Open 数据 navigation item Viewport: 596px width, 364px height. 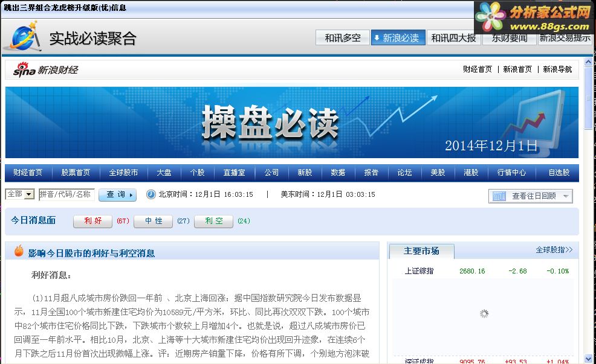point(338,173)
